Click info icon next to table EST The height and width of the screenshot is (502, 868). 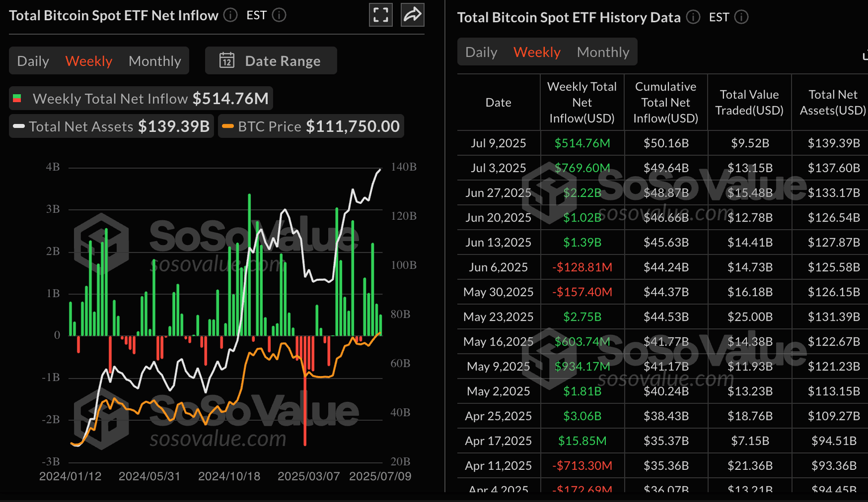coord(741,18)
